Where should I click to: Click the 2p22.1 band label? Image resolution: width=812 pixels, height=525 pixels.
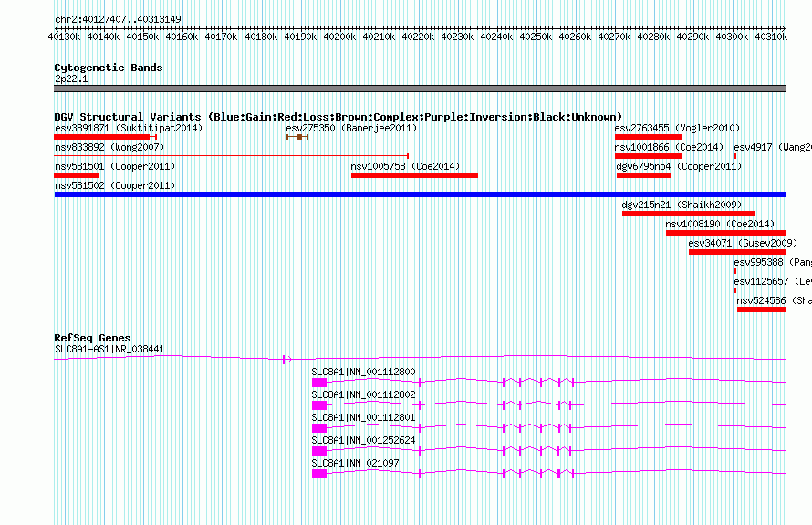71,79
